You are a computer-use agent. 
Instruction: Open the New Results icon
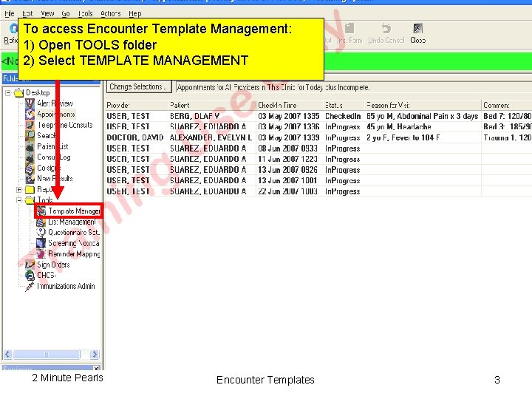(30, 179)
